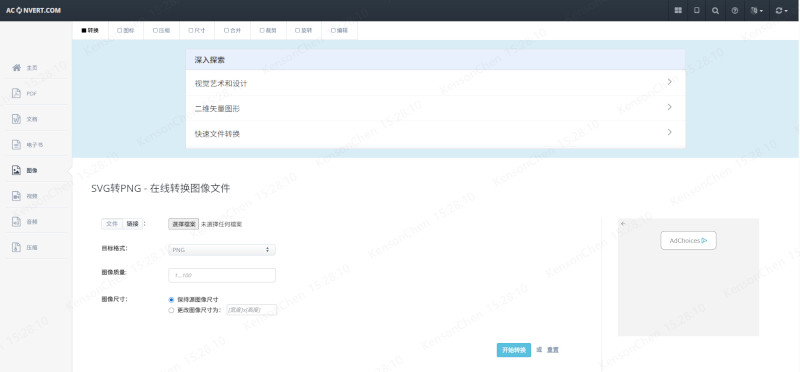The width and height of the screenshot is (800, 372).
Task: Open the 视觉艺术和设计 link row
Action: [435, 83]
